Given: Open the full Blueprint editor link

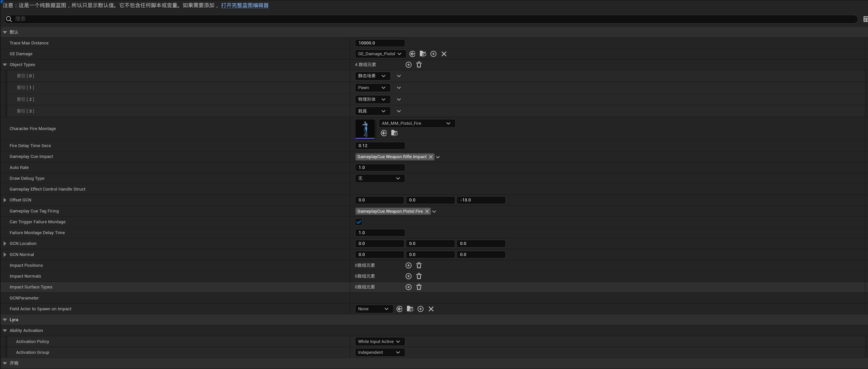Looking at the screenshot, I should [245, 5].
